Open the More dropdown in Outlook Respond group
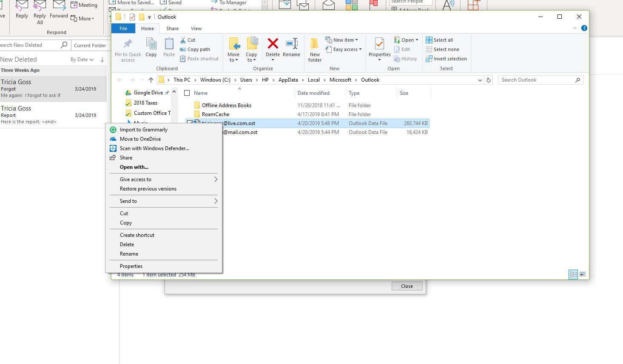Screen dimensions: 623x364 (82, 18)
